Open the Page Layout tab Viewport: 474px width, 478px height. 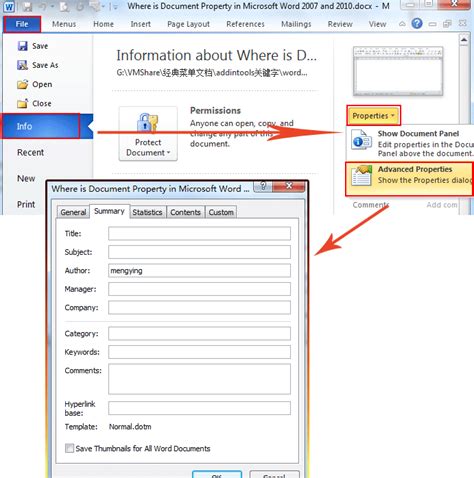(x=188, y=24)
